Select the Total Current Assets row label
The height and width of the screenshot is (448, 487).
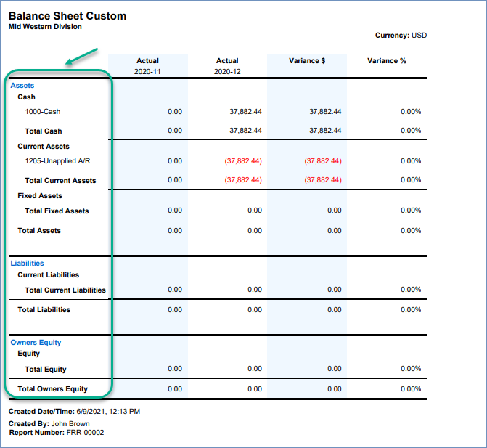60,181
